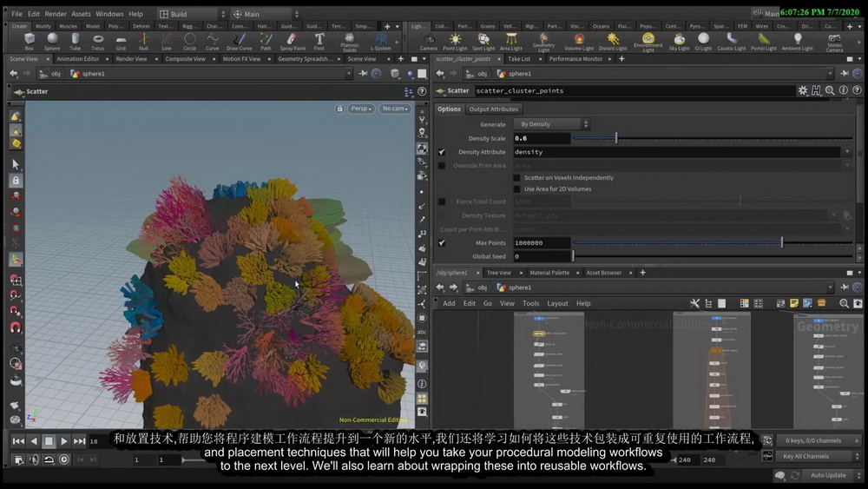Open the Generate By Density dropdown
The width and height of the screenshot is (868, 489).
tap(551, 124)
